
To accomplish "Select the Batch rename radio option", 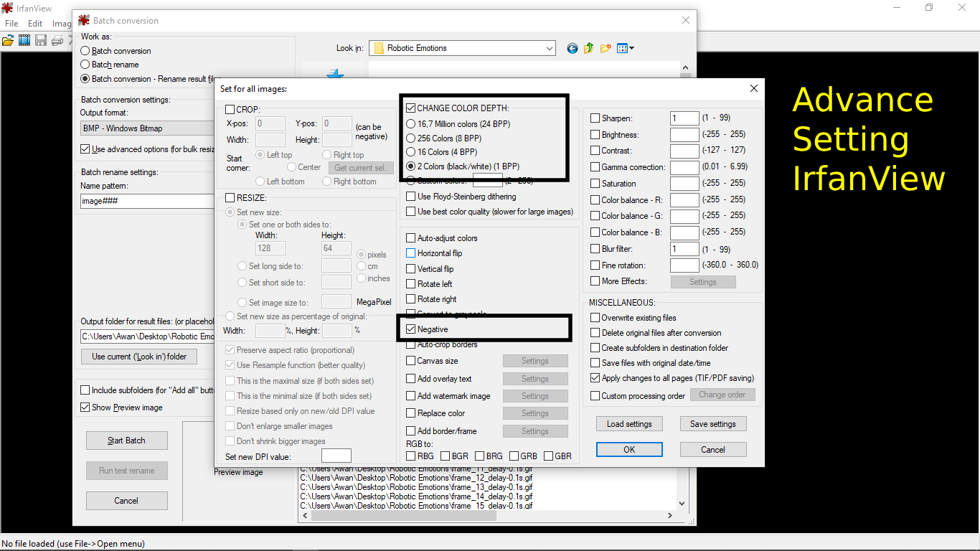I will (x=85, y=65).
